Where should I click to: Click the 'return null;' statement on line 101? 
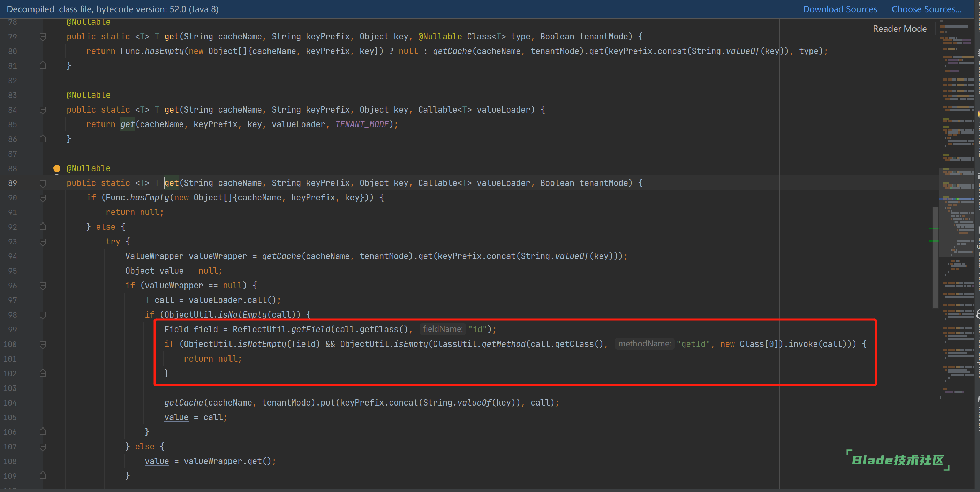pos(213,359)
